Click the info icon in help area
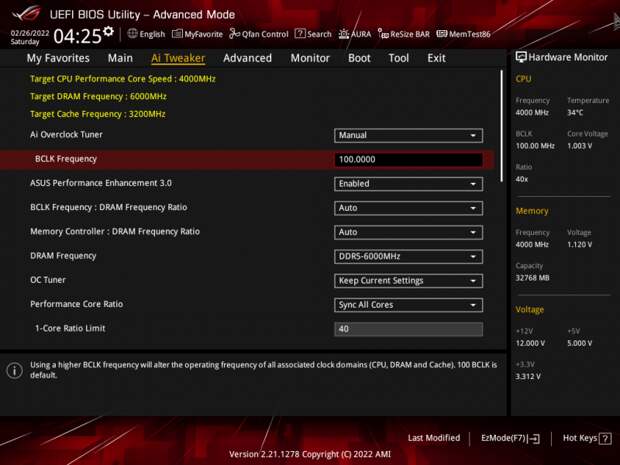The width and height of the screenshot is (620, 465). [15, 370]
